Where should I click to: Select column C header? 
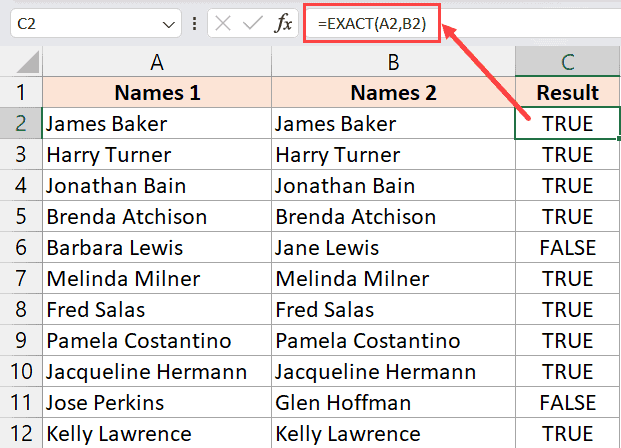[x=567, y=62]
